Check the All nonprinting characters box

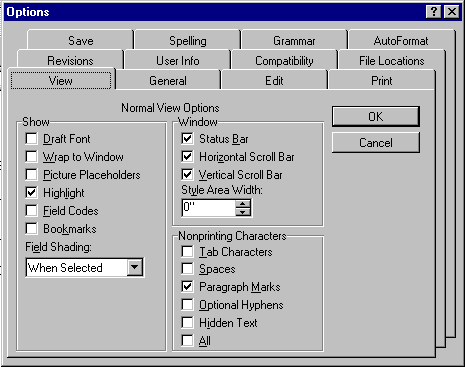(x=187, y=340)
